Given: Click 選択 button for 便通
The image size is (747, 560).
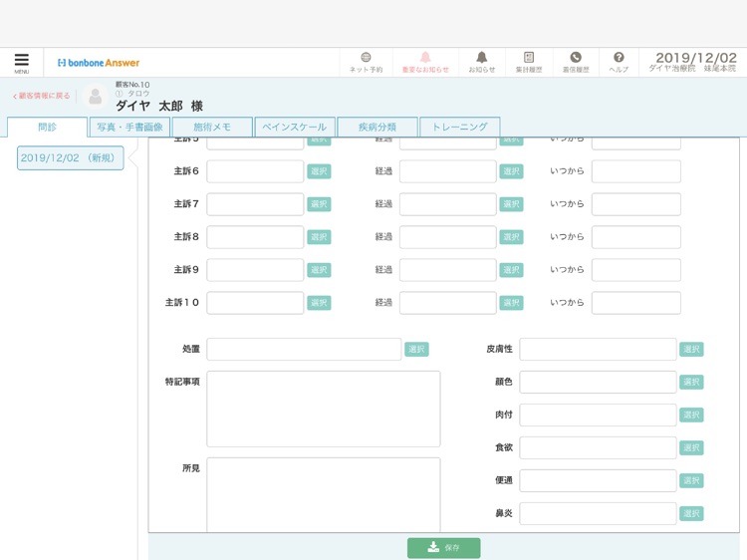Looking at the screenshot, I should (691, 480).
